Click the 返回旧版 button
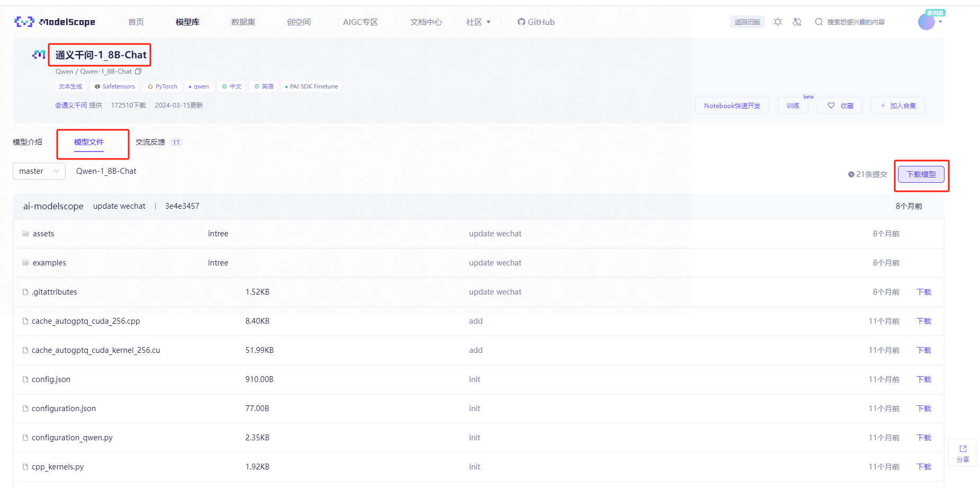The width and height of the screenshot is (980, 488). coord(748,22)
